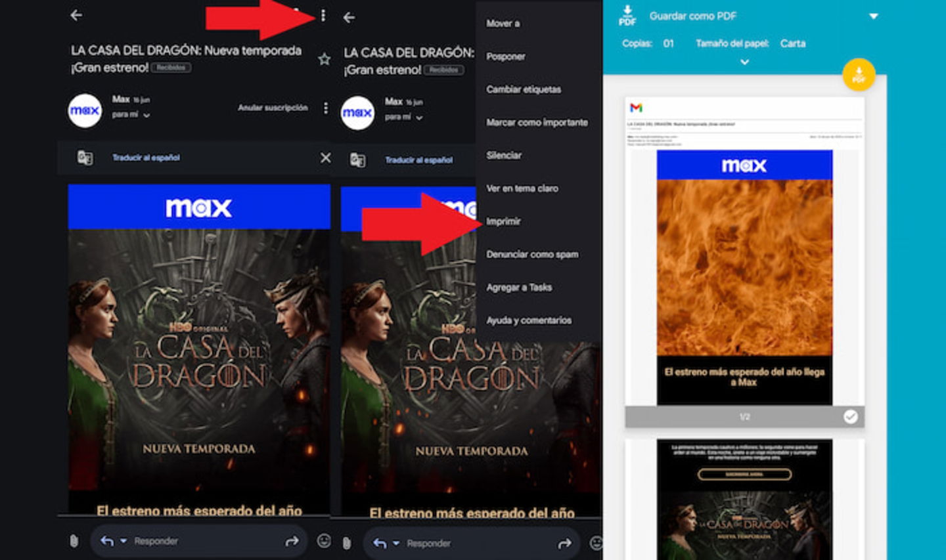Screen dimensions: 946x560
Task: Open the sender options dots beside Anular suscripción
Action: pos(326,108)
